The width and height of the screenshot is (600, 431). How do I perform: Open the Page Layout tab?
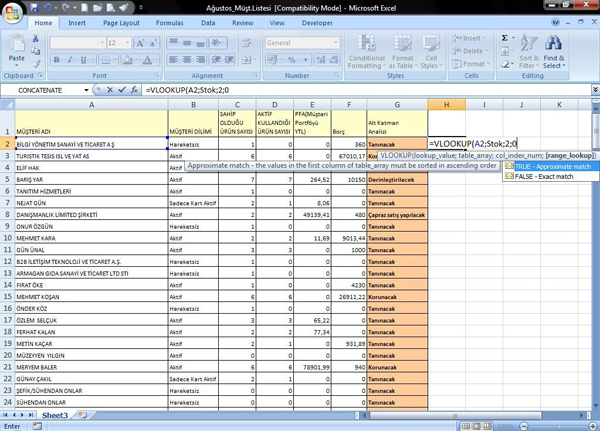[121, 22]
